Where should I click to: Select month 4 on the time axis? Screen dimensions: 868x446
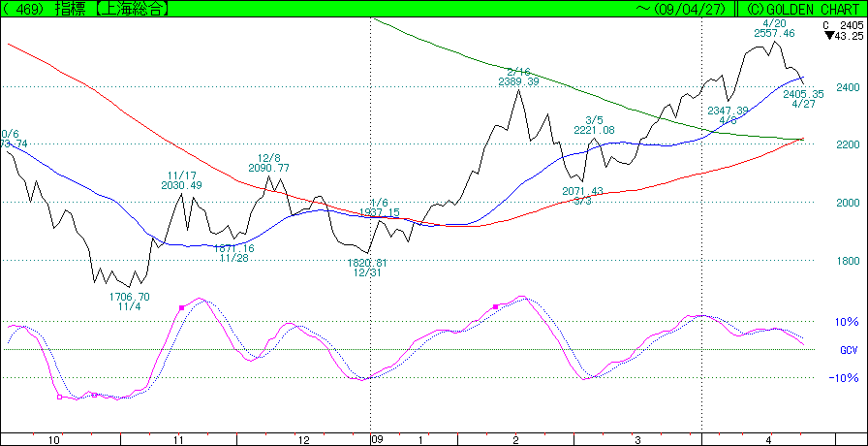click(x=768, y=439)
